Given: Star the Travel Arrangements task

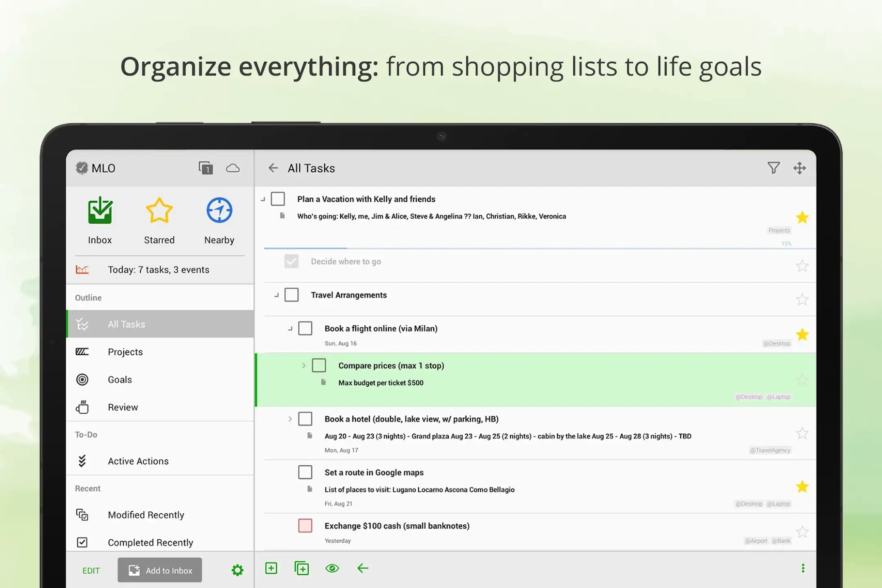Looking at the screenshot, I should [802, 299].
